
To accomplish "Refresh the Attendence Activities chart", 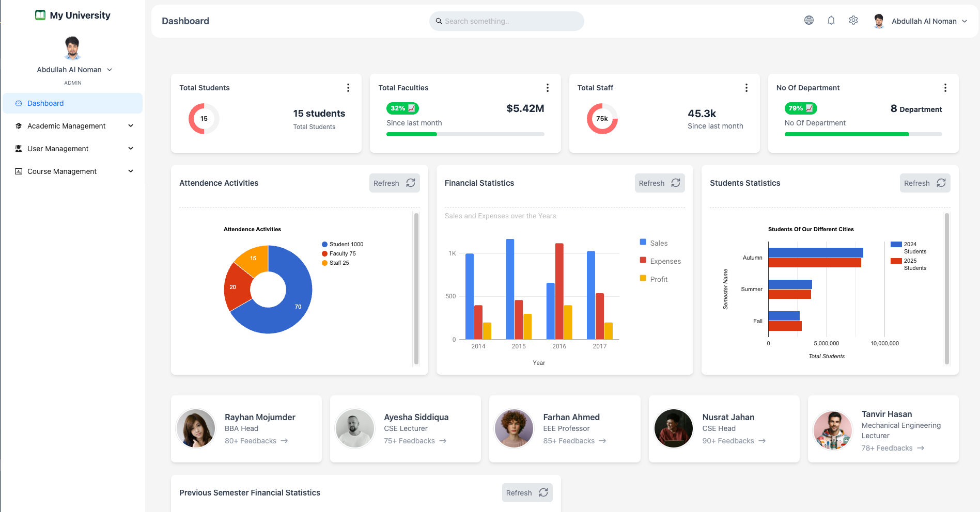I will coord(395,183).
